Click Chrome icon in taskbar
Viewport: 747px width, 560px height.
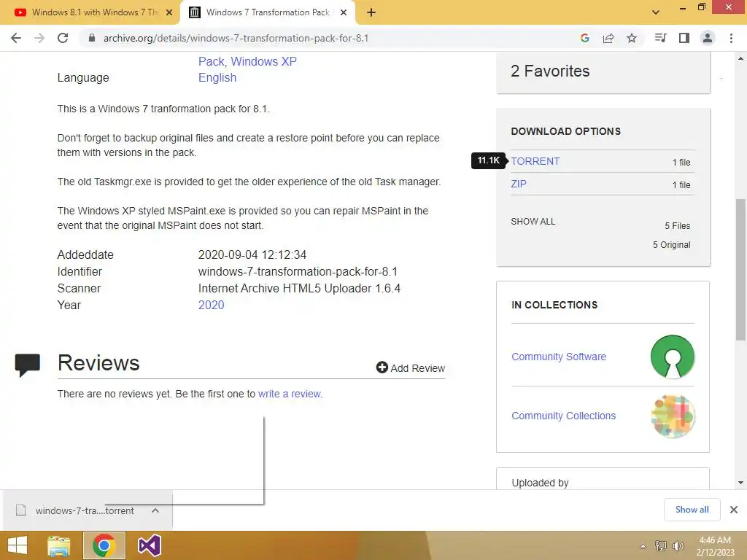[x=104, y=545]
